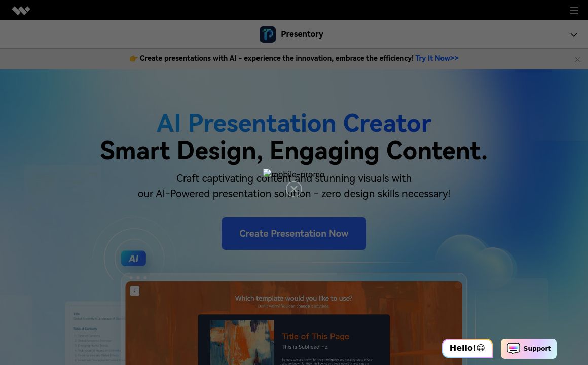Select the orange abstract painting thumbnail
Screen dimensions: 588x365
[242, 343]
